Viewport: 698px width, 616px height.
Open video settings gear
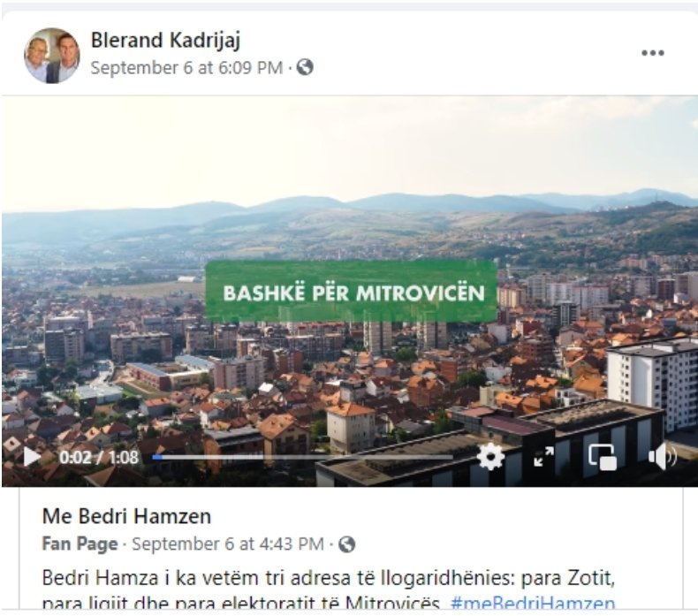click(490, 457)
